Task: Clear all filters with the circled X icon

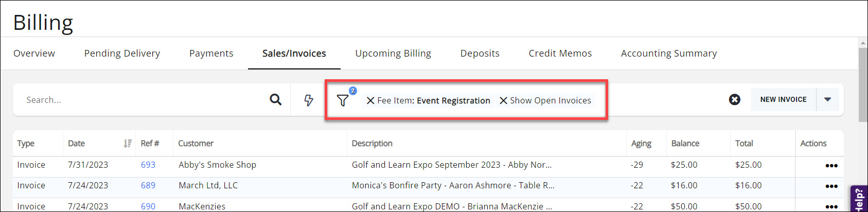Action: [735, 100]
